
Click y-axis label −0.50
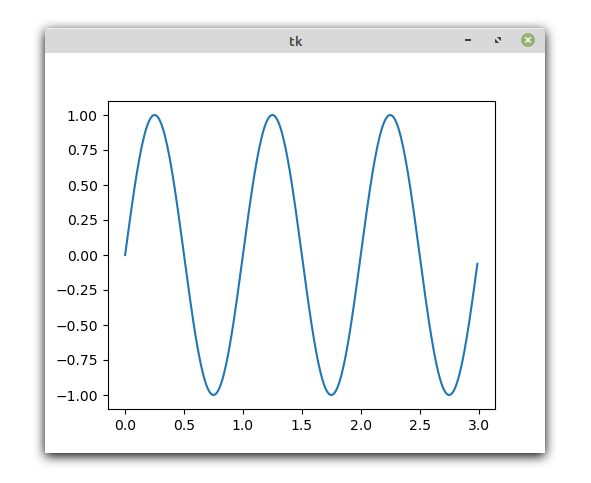[x=77, y=326]
